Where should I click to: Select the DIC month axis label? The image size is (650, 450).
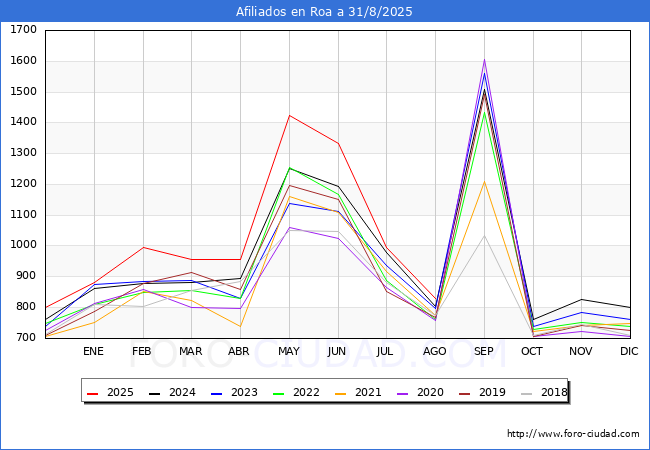tap(630, 351)
